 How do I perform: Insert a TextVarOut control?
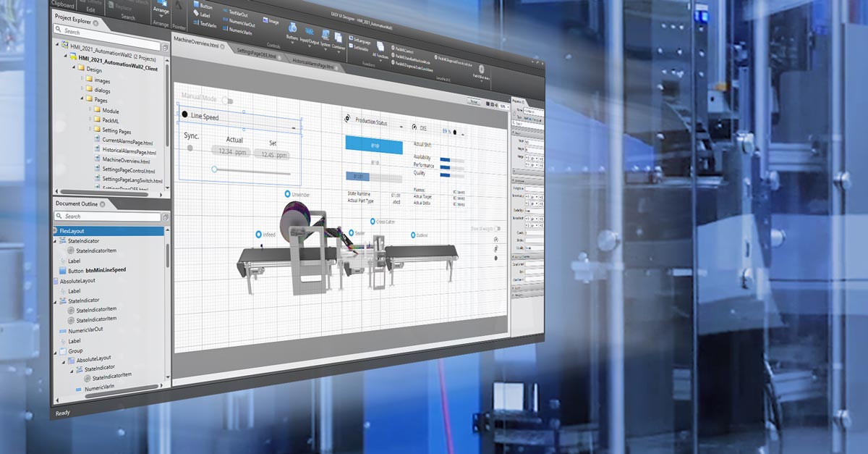[x=235, y=13]
